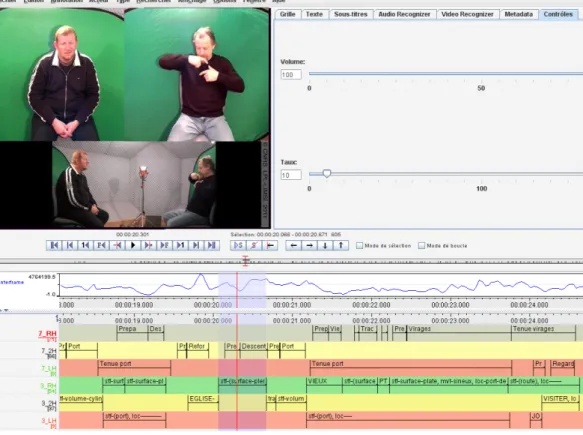Select the 9_LH tier label

49,421
